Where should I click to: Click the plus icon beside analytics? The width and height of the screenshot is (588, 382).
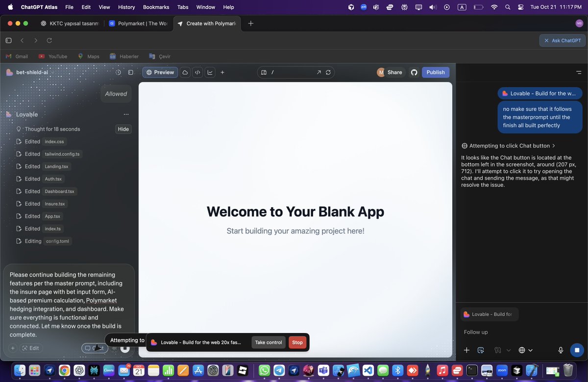coord(222,72)
